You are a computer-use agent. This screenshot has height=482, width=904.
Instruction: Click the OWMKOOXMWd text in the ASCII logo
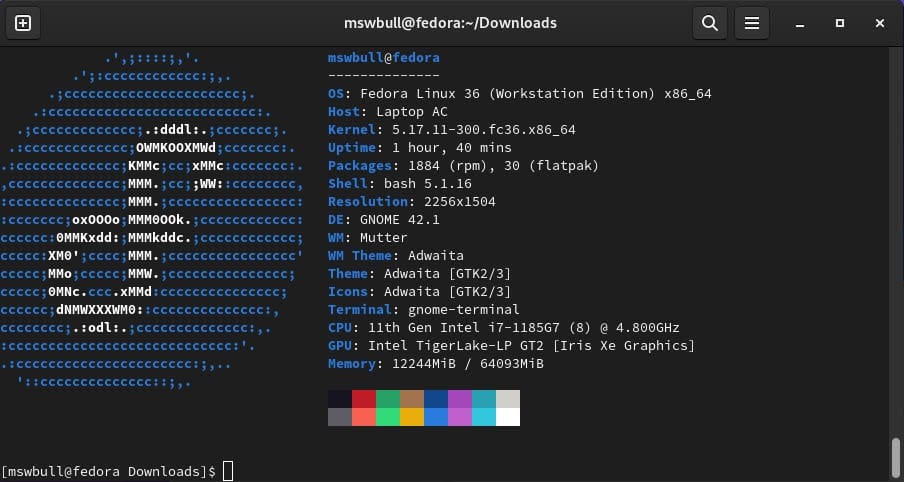click(176, 148)
